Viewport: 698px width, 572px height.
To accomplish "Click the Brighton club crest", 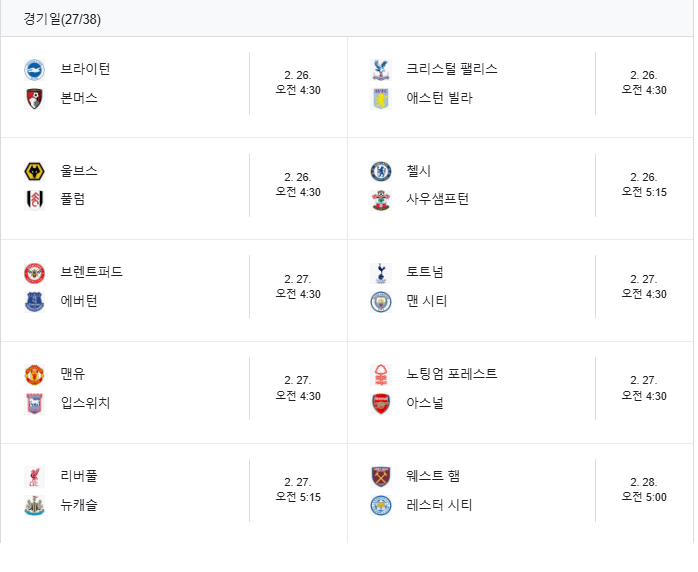I will [x=34, y=70].
